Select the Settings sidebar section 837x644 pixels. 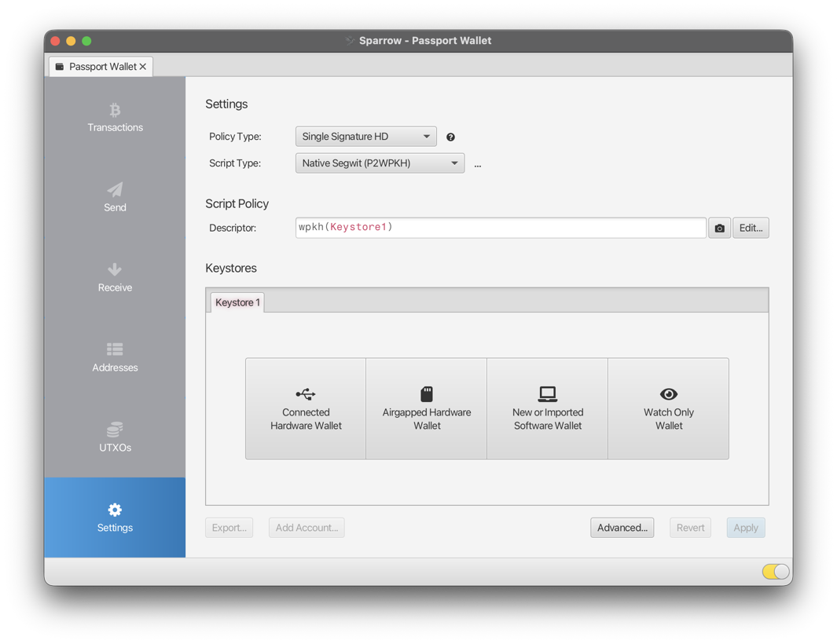tap(115, 518)
